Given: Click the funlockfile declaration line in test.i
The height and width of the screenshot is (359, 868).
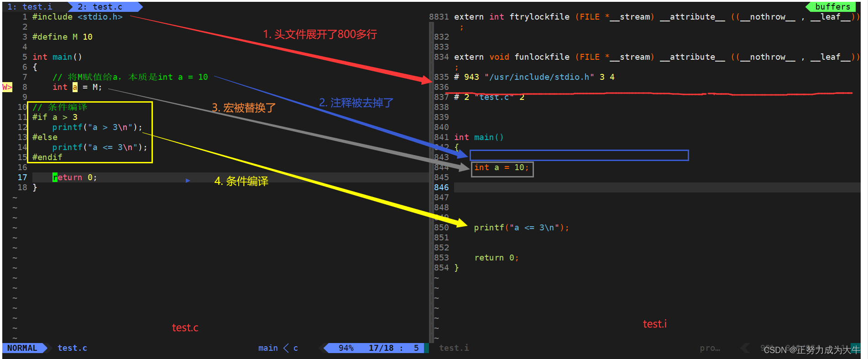Looking at the screenshot, I should coord(656,57).
